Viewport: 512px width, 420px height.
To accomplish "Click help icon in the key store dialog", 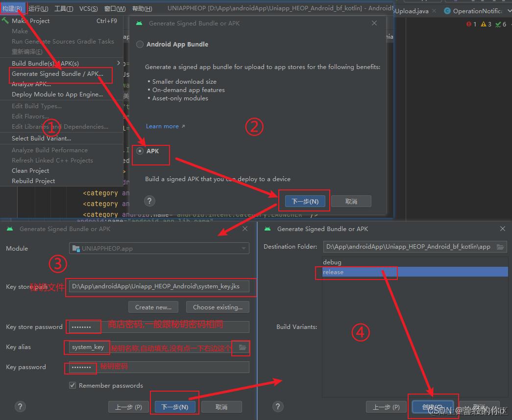I will (x=20, y=406).
